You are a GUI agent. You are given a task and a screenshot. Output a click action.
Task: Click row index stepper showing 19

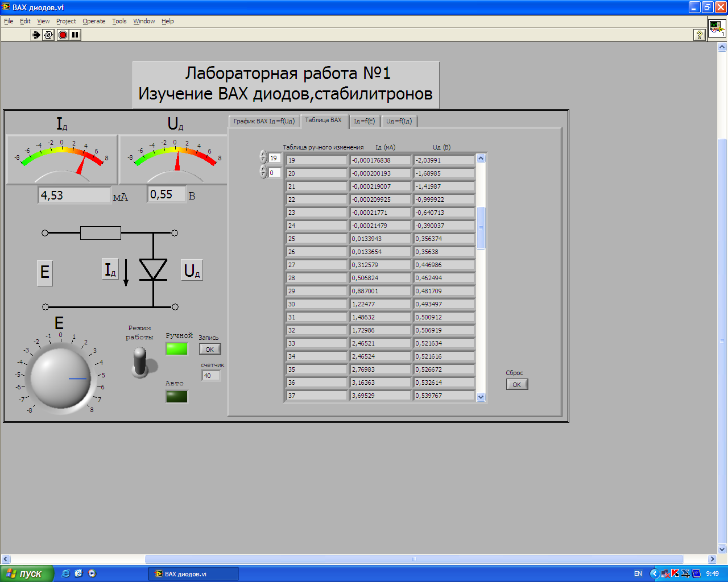tap(263, 157)
